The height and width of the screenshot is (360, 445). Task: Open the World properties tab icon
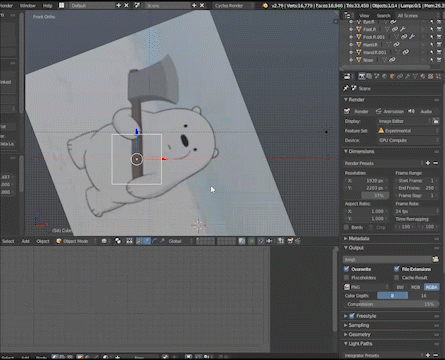(x=384, y=77)
